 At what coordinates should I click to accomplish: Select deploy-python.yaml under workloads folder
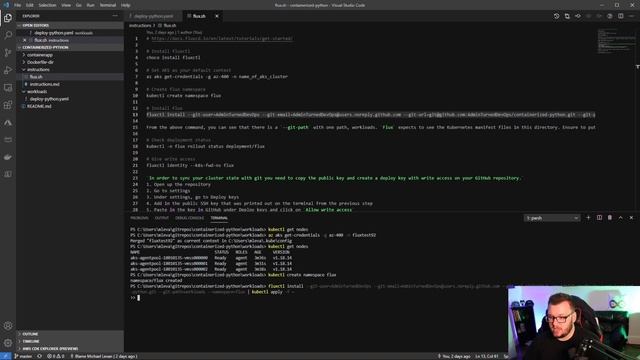[x=49, y=99]
